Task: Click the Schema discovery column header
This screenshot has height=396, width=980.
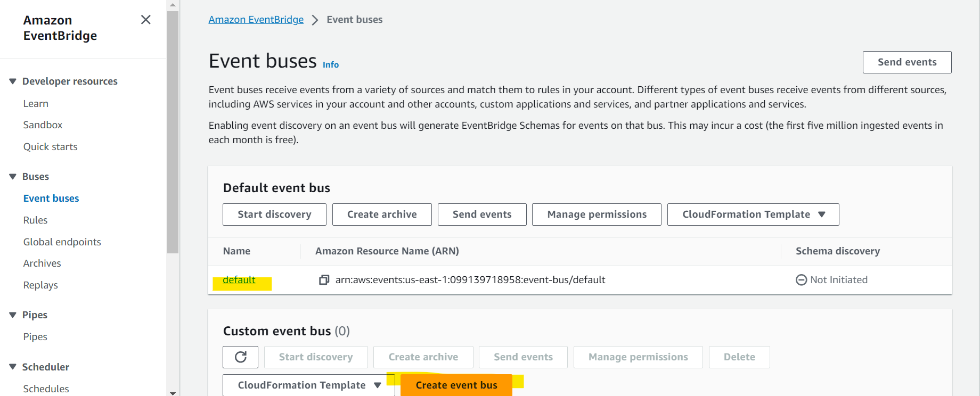Action: click(838, 251)
